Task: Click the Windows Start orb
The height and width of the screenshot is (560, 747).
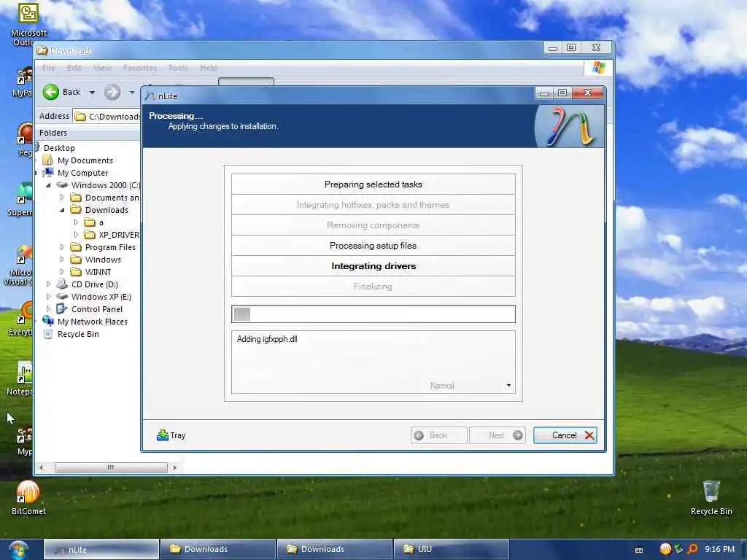Action: [x=18, y=550]
